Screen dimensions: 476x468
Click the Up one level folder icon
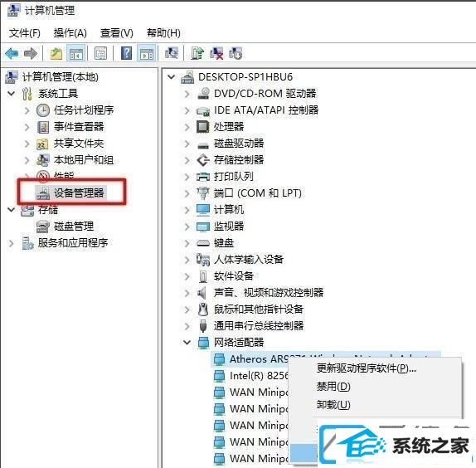click(56, 54)
